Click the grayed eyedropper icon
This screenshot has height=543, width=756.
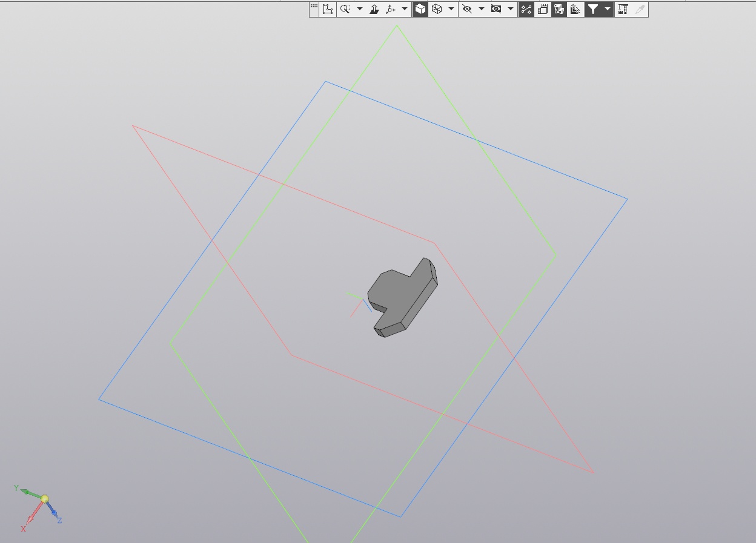point(640,9)
